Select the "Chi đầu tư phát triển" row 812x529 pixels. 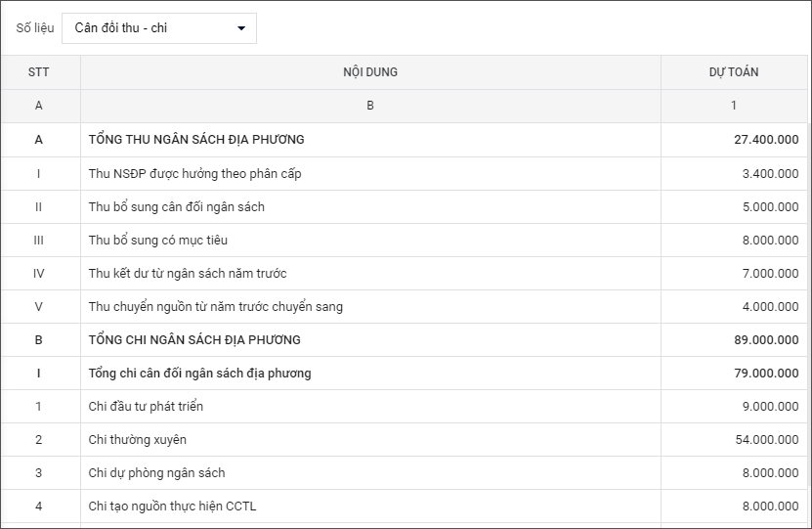[x=146, y=407]
